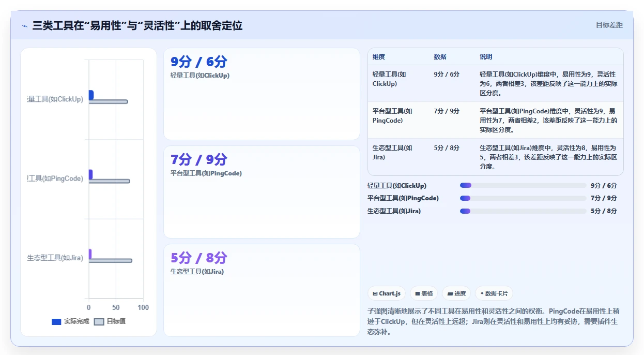Viewport: 644px width, 355px height.
Task: Click the 9分 / 6分 value beside the ClickUp progress bar
Action: 604,185
